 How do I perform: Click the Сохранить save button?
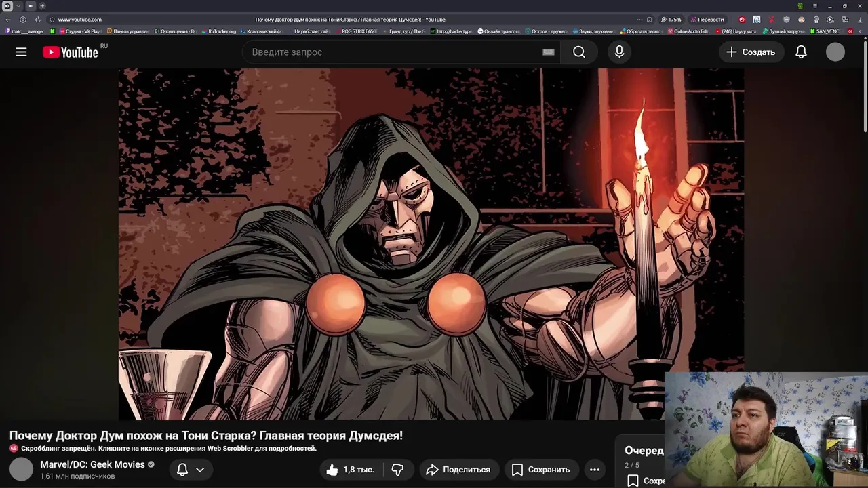[x=541, y=470]
